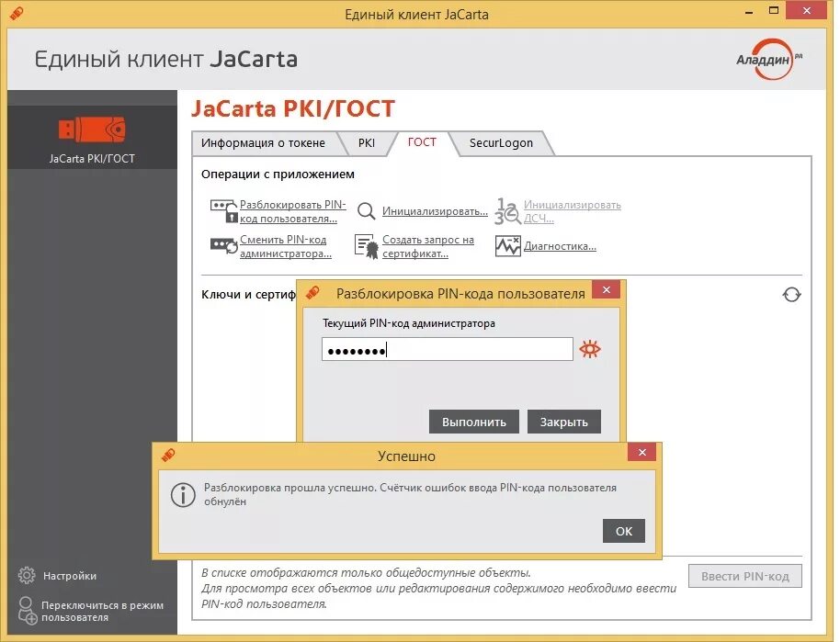This screenshot has height=642, width=840.
Task: Click the Инициализировать... link
Action: click(x=435, y=211)
